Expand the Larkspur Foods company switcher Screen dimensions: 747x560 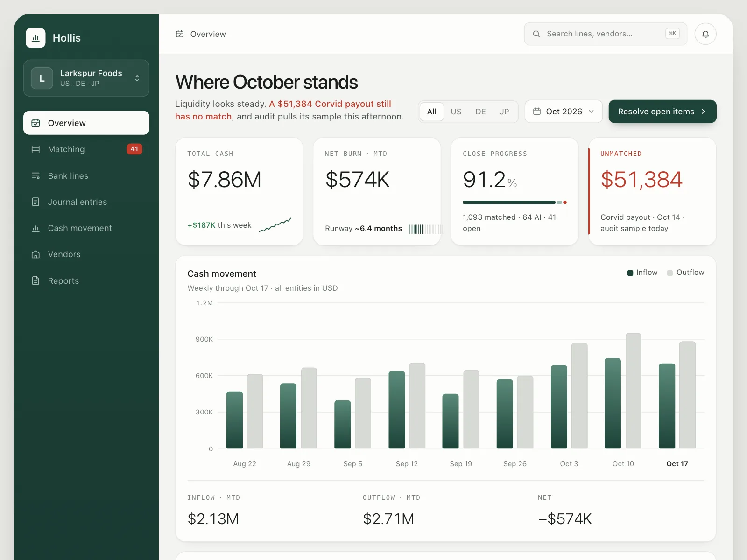86,78
